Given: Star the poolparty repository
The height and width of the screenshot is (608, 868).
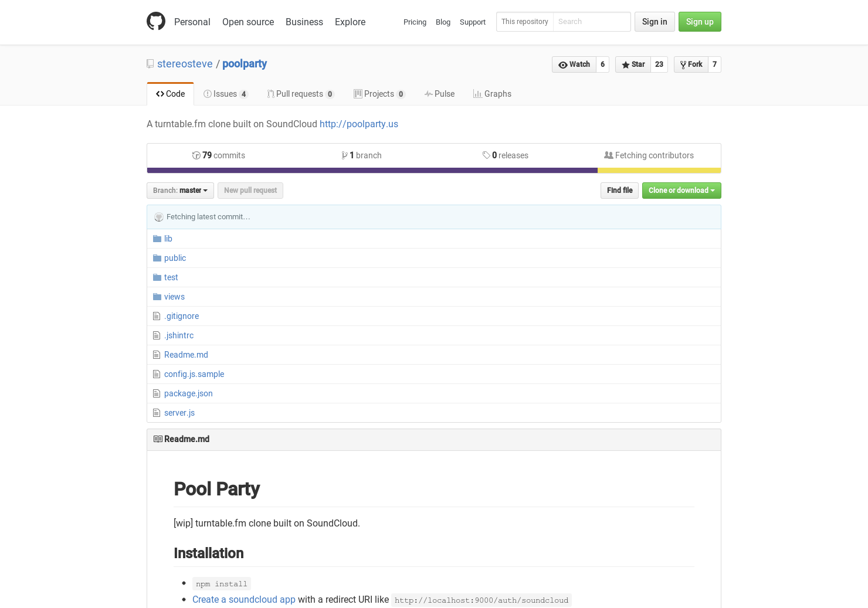Looking at the screenshot, I should coord(633,64).
